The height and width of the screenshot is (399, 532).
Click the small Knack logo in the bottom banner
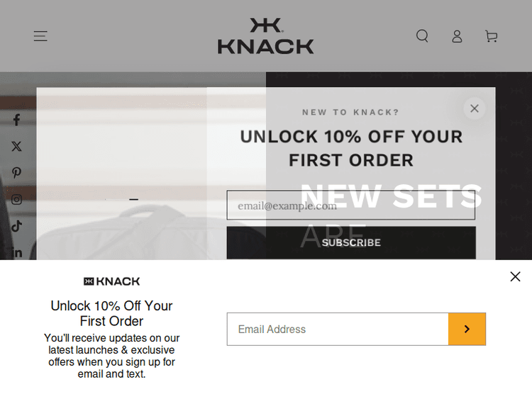pyautogui.click(x=112, y=281)
